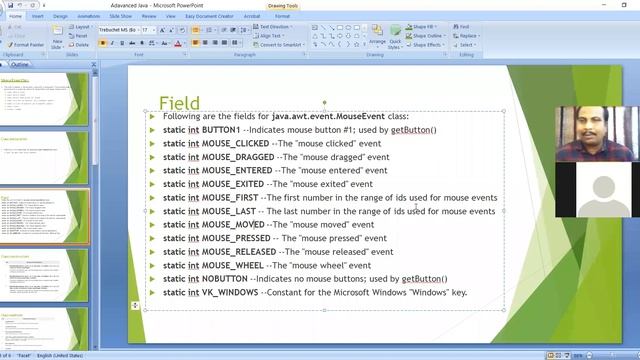
Task: Toggle Bold formatting
Action: point(102,43)
